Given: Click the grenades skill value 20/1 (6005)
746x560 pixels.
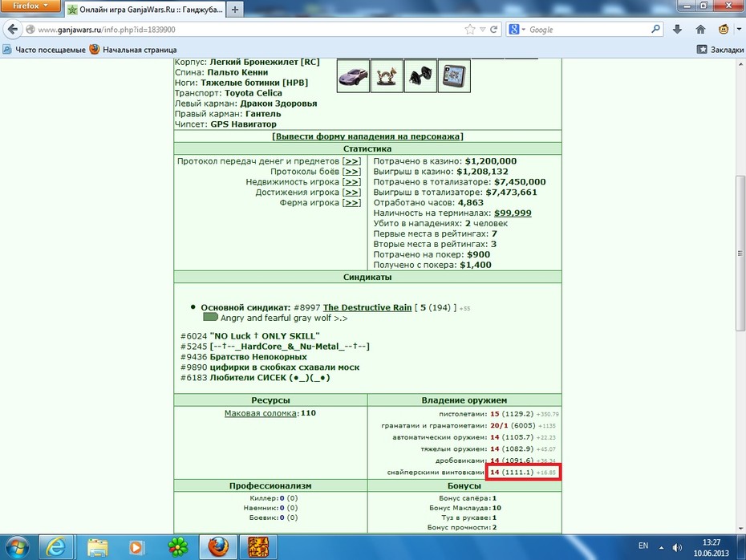Looking at the screenshot, I should (513, 426).
